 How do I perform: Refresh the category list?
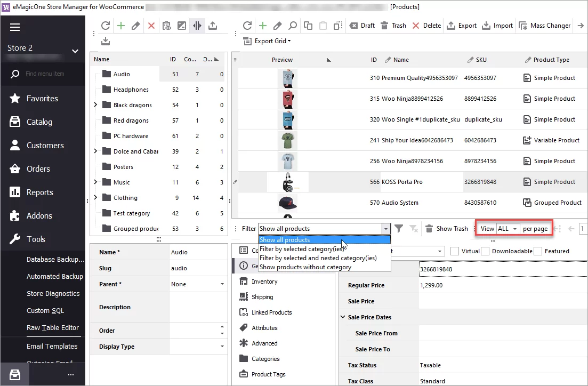(106, 26)
